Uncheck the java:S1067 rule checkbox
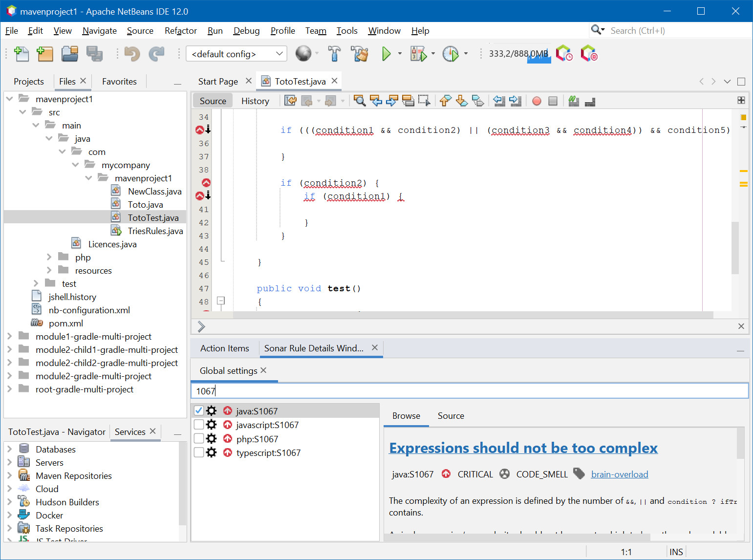Image resolution: width=753 pixels, height=560 pixels. pos(199,410)
